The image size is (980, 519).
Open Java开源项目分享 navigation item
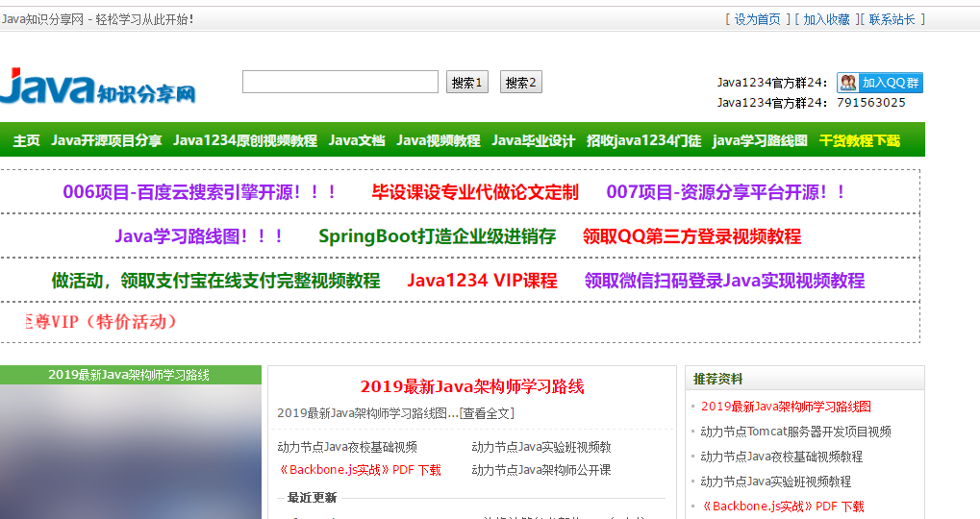pos(106,140)
